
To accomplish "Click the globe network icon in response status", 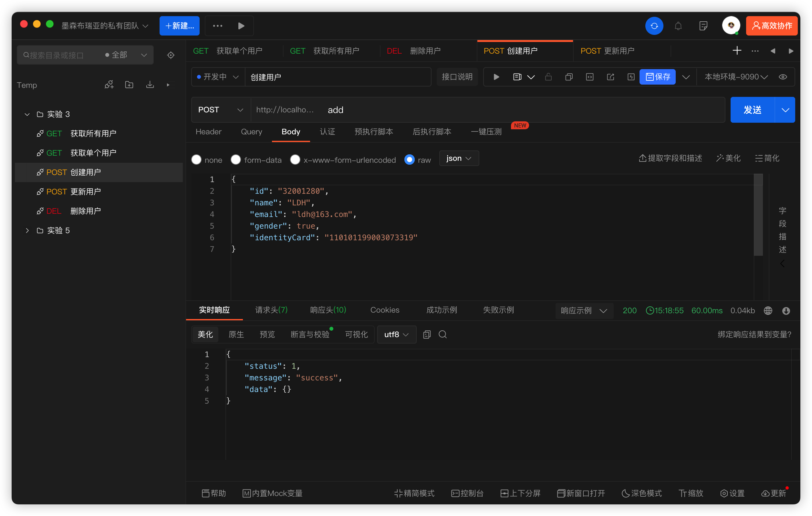I will [x=768, y=310].
